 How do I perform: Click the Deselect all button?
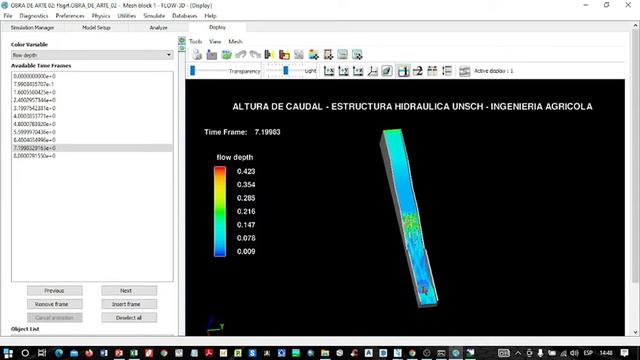[129, 318]
